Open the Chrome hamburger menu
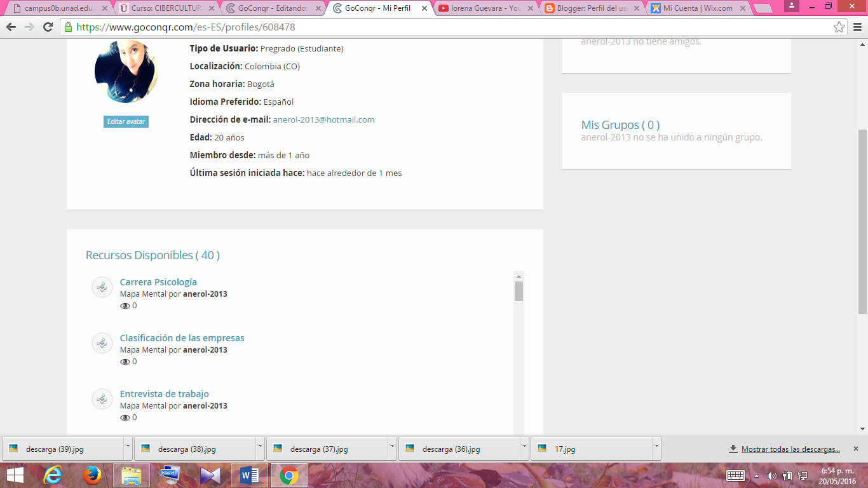Image resolution: width=868 pixels, height=488 pixels. (x=857, y=27)
